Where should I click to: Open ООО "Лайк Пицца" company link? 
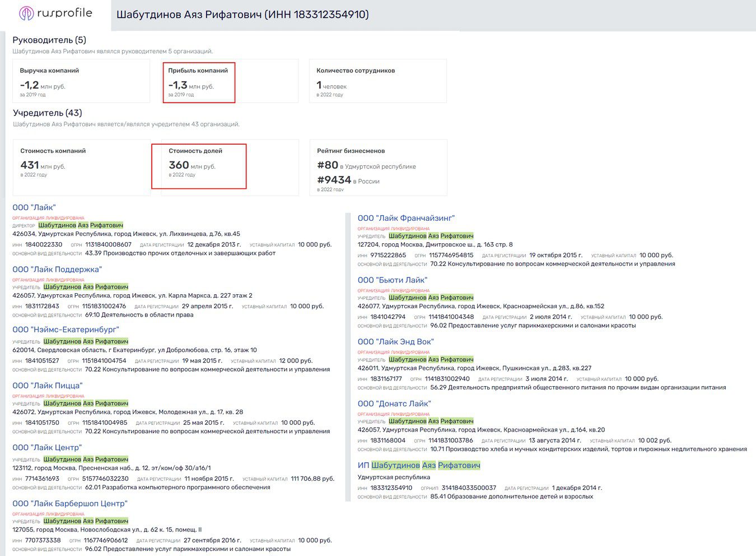coord(48,386)
